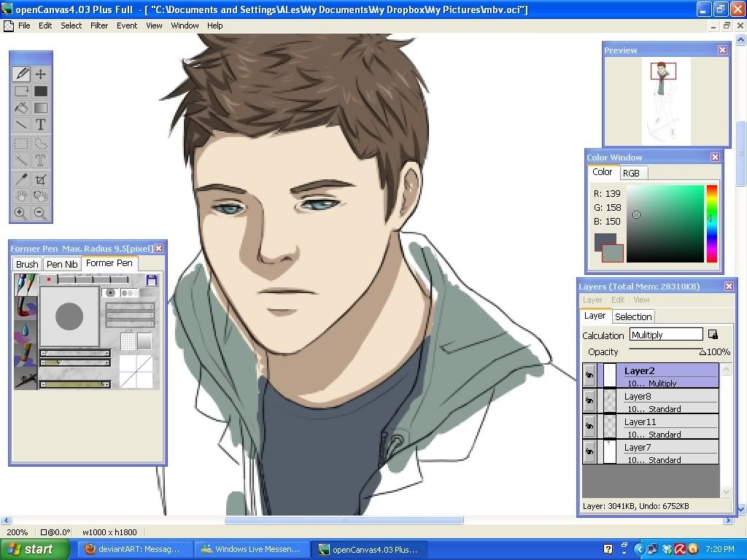Image resolution: width=747 pixels, height=560 pixels.
Task: Hide Layer7 with the eye icon
Action: (589, 452)
